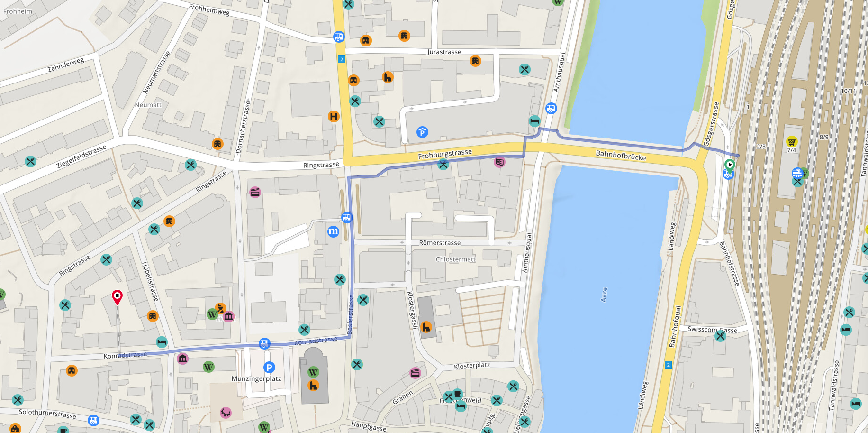
Task: Click the Bahnhofbrücke bridge label
Action: pyautogui.click(x=620, y=155)
